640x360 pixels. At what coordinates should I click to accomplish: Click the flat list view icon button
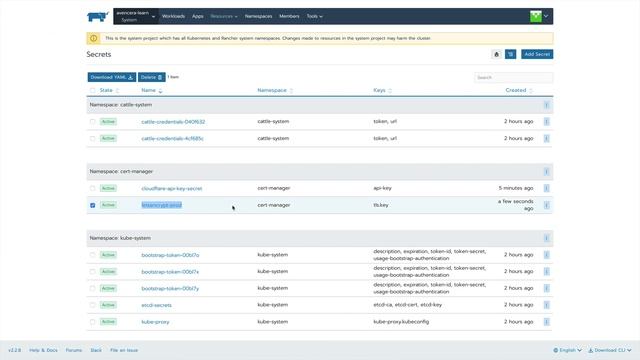(x=496, y=54)
